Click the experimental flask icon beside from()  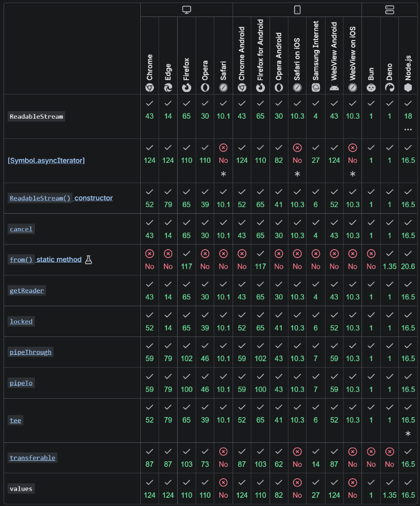point(88,259)
